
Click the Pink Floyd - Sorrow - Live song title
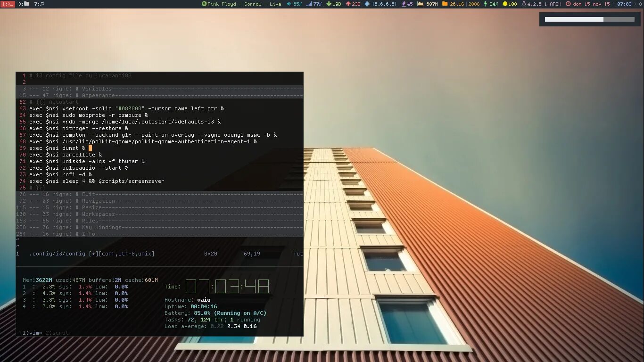[x=244, y=4]
